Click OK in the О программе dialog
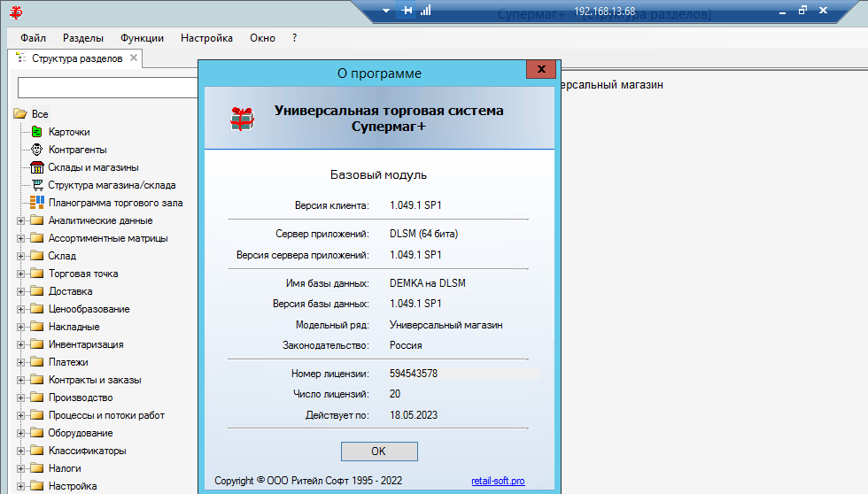 pyautogui.click(x=379, y=452)
